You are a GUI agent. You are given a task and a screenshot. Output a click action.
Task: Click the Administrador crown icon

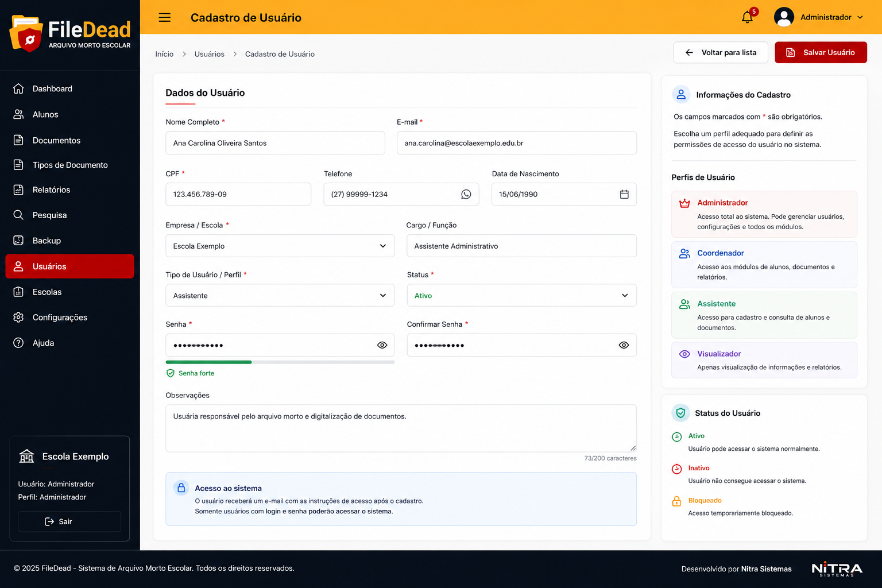pyautogui.click(x=684, y=203)
